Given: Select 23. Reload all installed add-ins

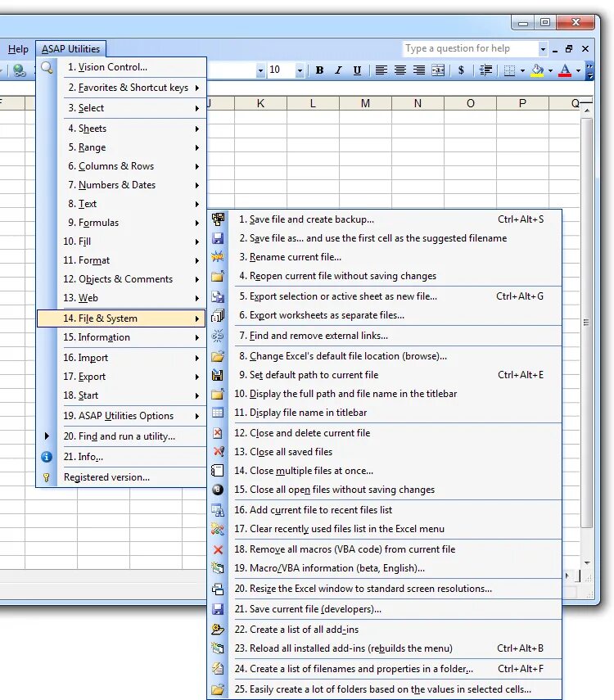Looking at the screenshot, I should [x=385, y=648].
